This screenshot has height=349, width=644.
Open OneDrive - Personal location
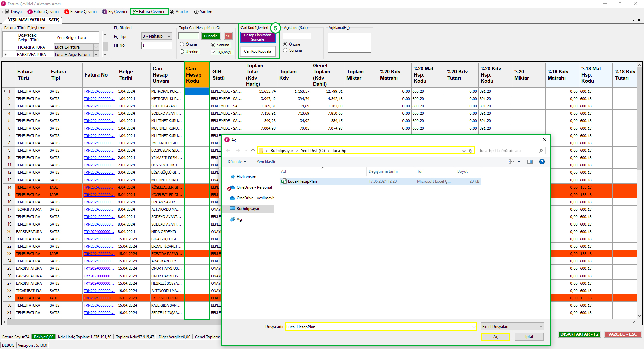point(254,187)
